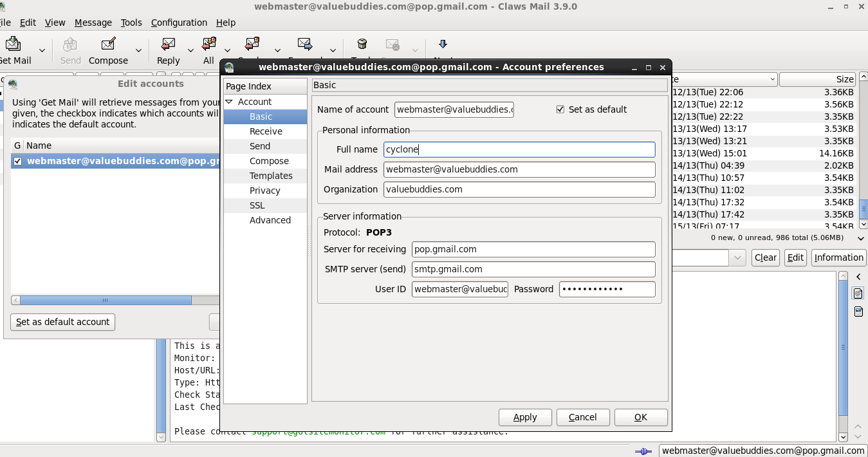Click the Forward message toolbar icon
The image size is (868, 457).
pyautogui.click(x=305, y=44)
